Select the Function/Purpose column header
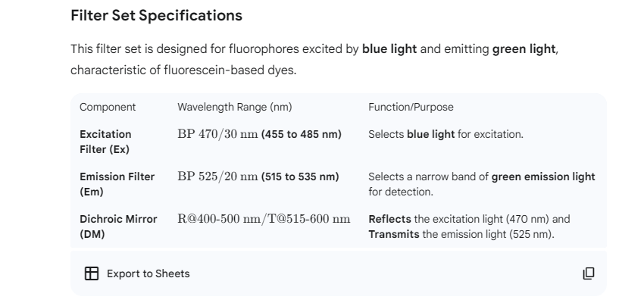644x303 pixels. (411, 108)
